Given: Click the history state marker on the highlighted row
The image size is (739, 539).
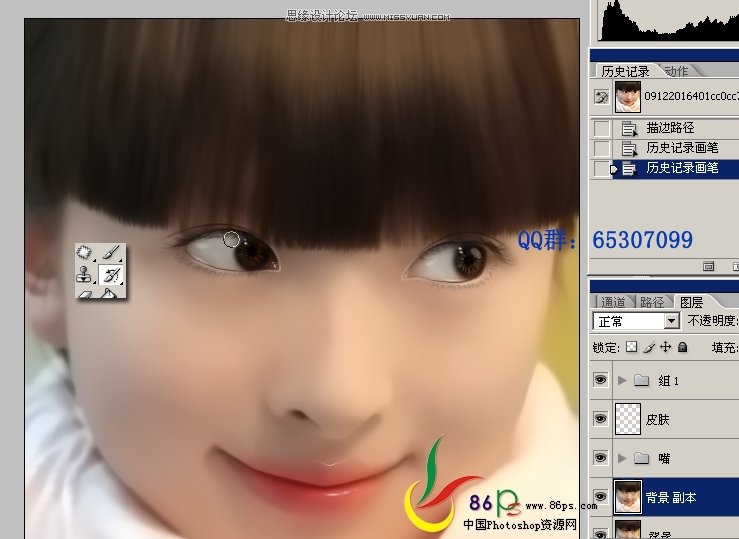Looking at the screenshot, I should click(x=614, y=169).
